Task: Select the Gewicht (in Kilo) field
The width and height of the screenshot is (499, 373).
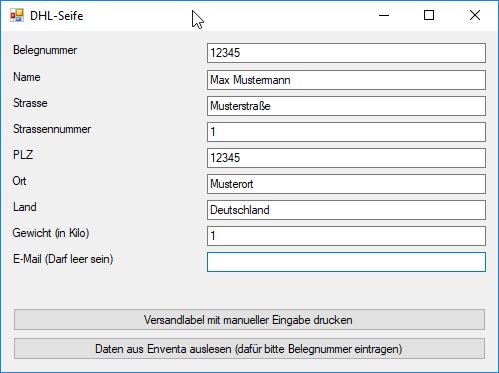Action: [x=346, y=236]
